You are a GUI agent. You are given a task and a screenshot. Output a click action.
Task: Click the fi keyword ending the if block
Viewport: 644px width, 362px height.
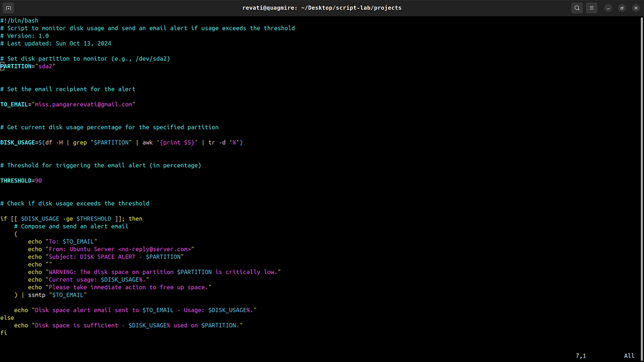pos(4,333)
